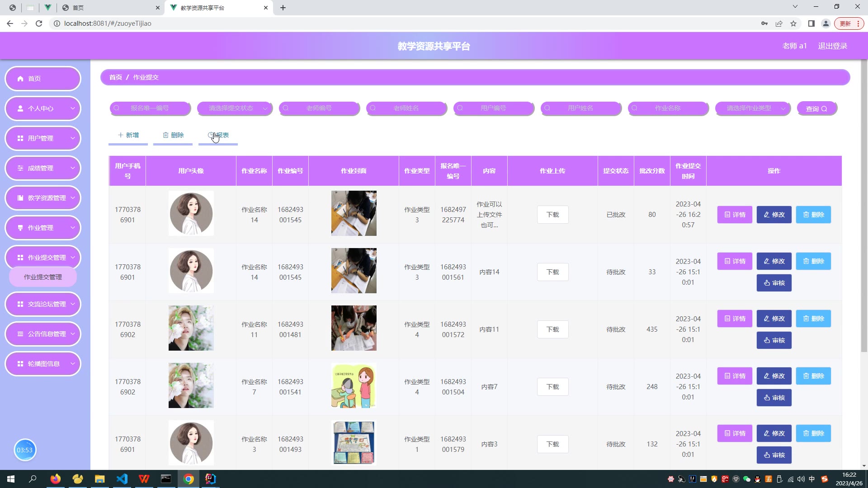Viewport: 868px width, 488px height.
Task: Expand the 用户管理 sidebar menu
Action: (43, 138)
